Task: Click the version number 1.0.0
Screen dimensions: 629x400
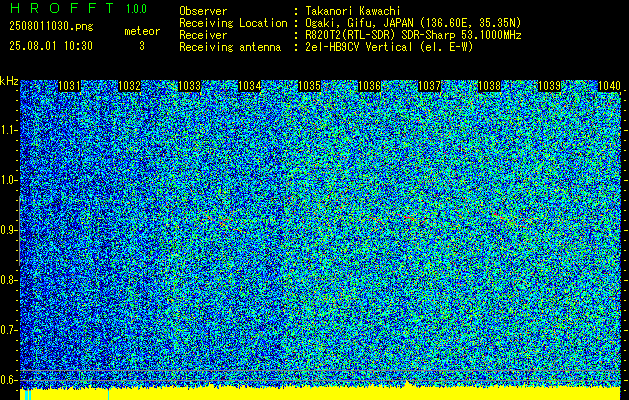Action: pos(136,8)
